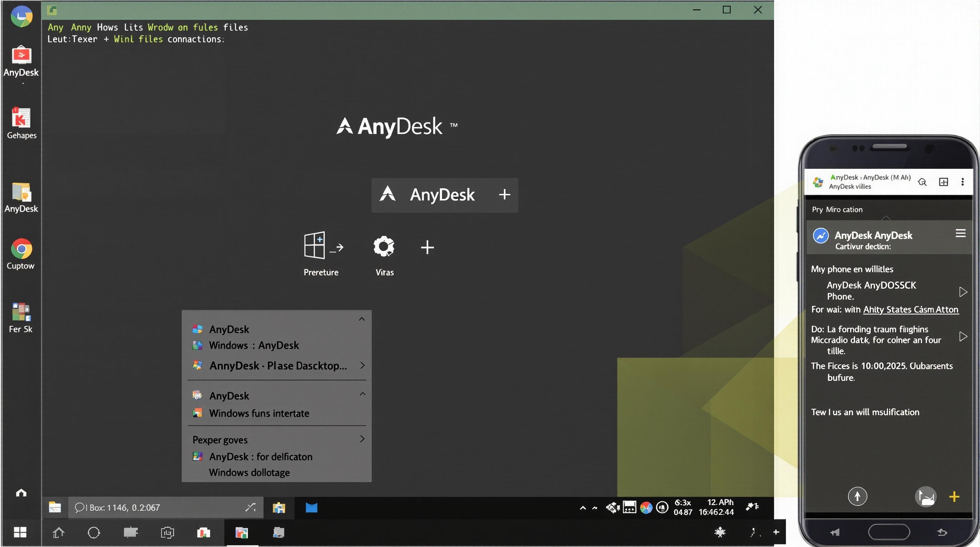This screenshot has width=980, height=547.
Task: Click the blue messenger icon on phone
Action: 820,235
